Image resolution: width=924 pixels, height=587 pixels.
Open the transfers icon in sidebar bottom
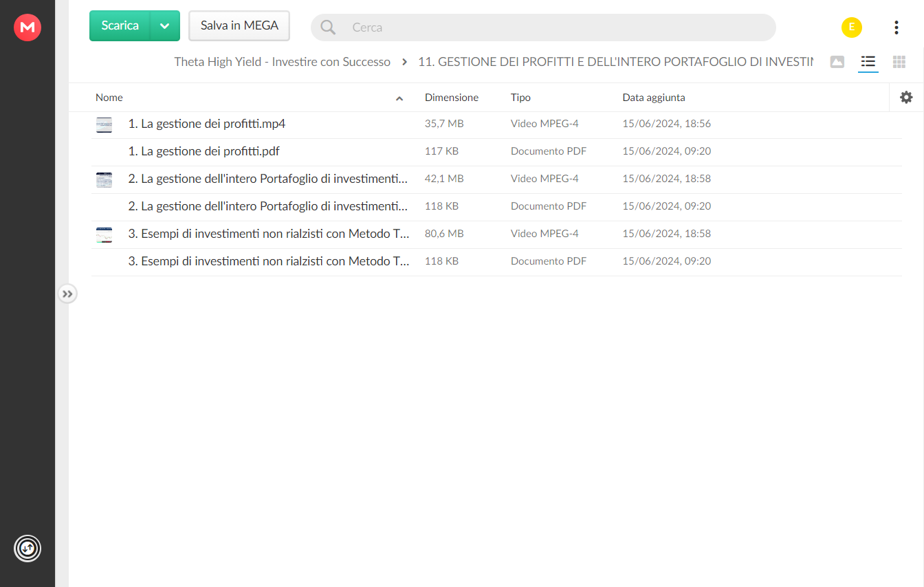27,549
